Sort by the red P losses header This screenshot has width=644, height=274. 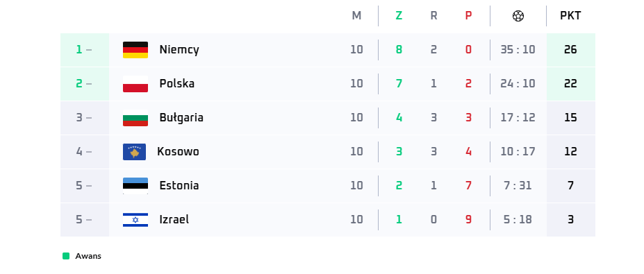coord(469,16)
